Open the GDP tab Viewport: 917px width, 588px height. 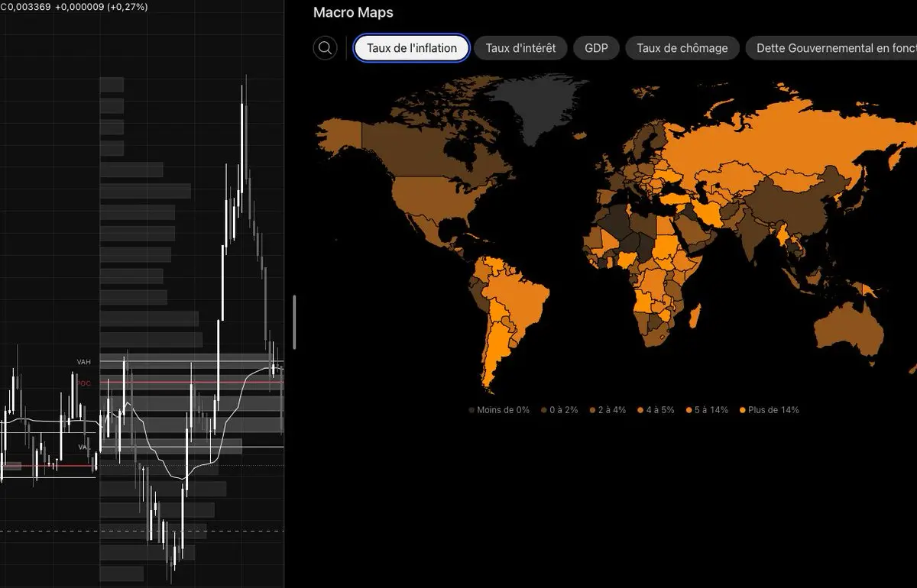pyautogui.click(x=596, y=48)
